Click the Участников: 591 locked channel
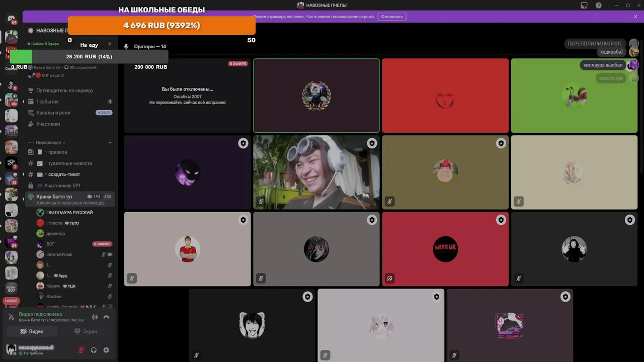This screenshot has width=644, height=362. point(69,186)
